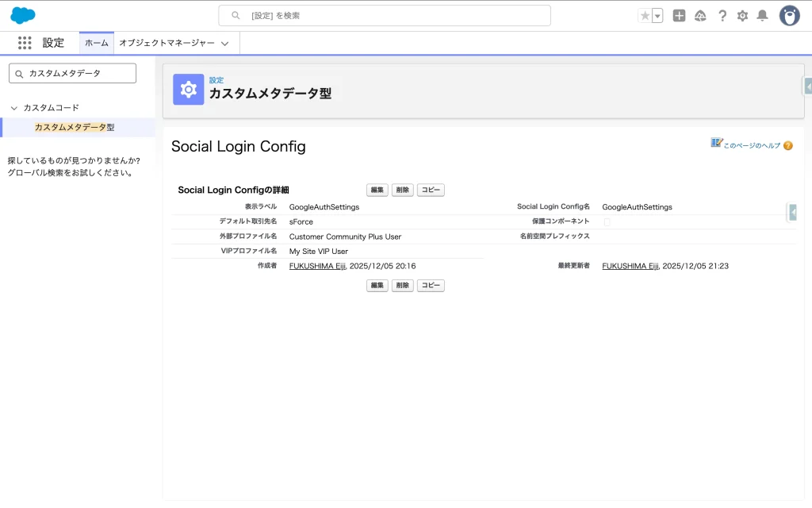Click the help question mark icon
The height and width of the screenshot is (508, 812).
pos(722,16)
